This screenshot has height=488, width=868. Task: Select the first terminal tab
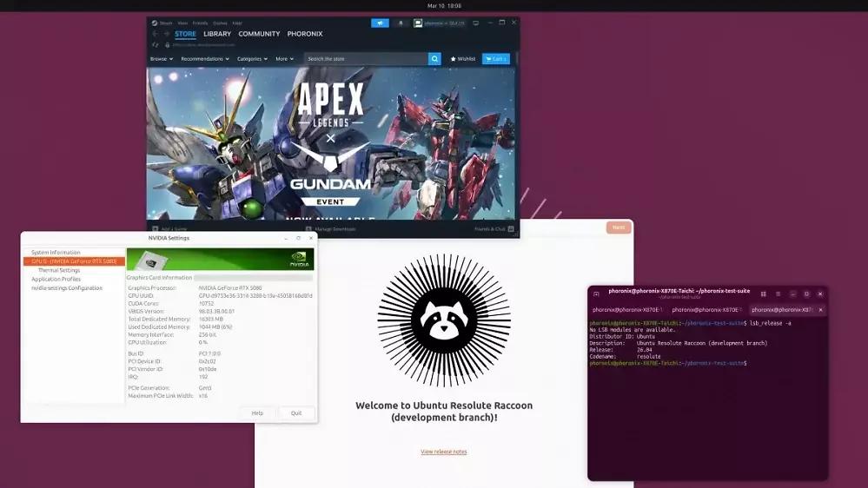pyautogui.click(x=627, y=310)
